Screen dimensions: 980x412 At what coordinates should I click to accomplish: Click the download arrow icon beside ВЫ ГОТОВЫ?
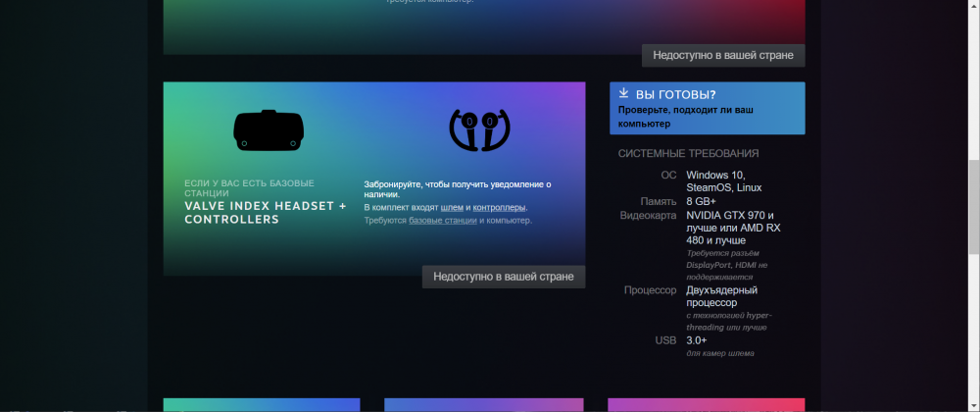pos(623,93)
